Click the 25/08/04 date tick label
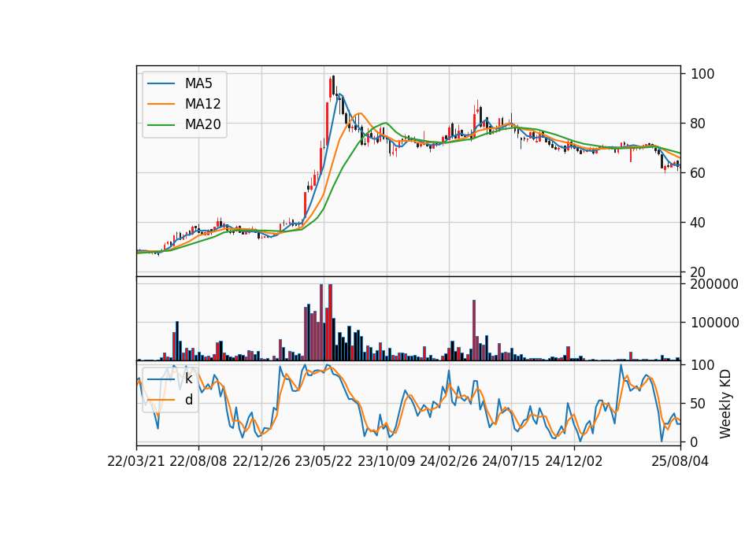Screen dimensions: 756x543 click(680, 461)
